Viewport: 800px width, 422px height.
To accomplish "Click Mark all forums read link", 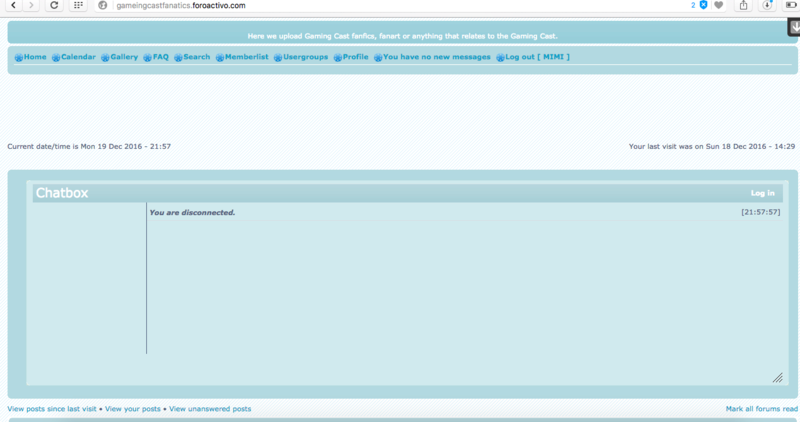I will [x=762, y=409].
